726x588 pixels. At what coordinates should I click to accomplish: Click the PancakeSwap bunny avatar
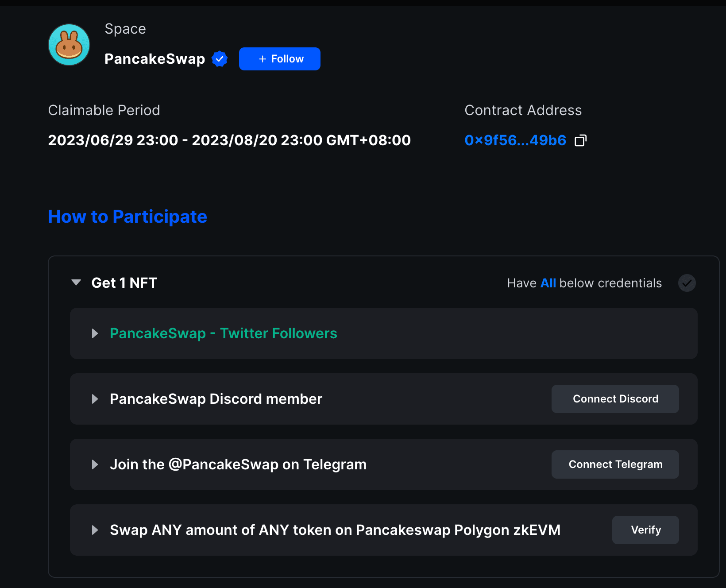(x=69, y=45)
